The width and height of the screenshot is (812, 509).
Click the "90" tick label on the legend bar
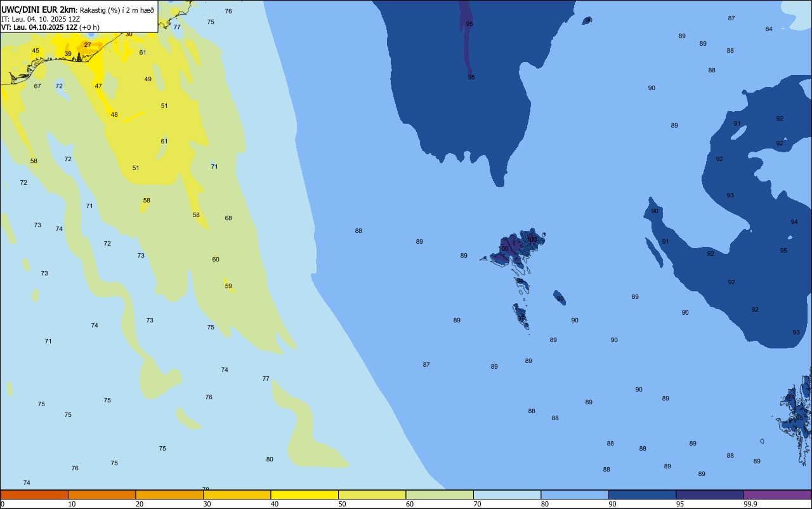612,504
